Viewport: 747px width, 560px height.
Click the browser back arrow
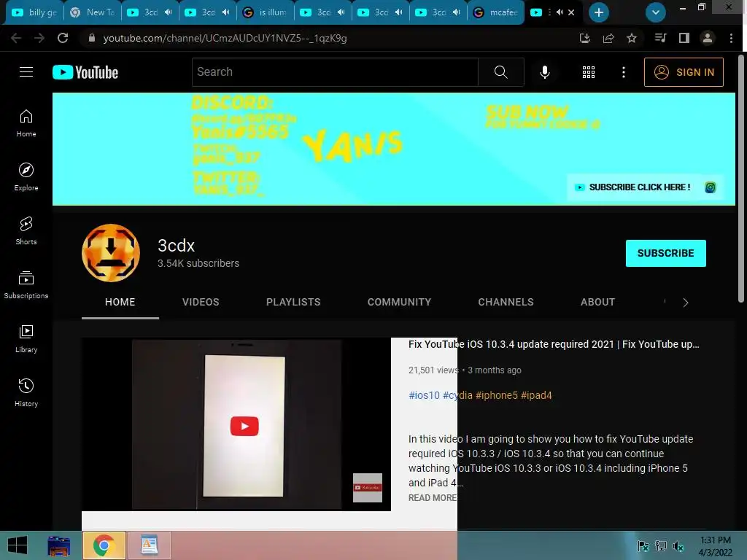pos(16,38)
